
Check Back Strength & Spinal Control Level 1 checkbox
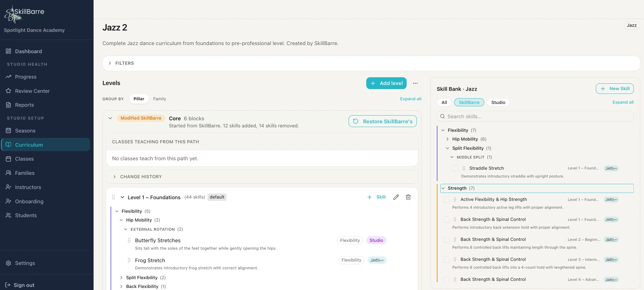click(446, 220)
